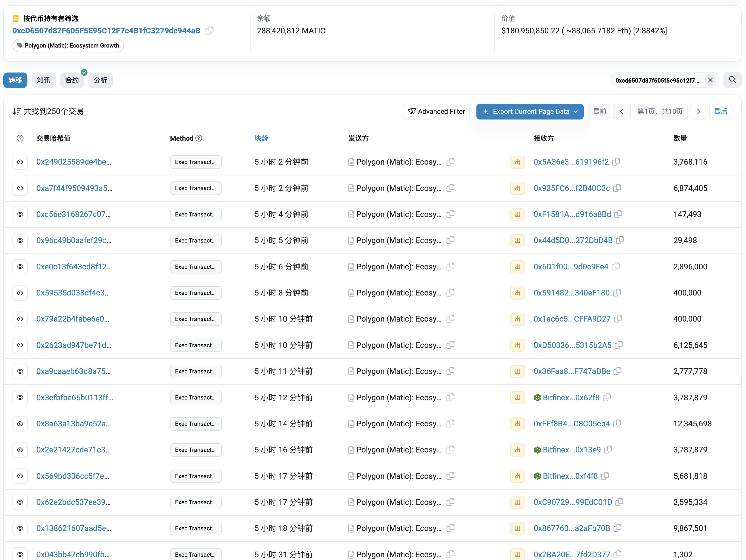Click the OUT badge in 0x8a63a13ba9e52a row
The image size is (746, 560).
pyautogui.click(x=517, y=424)
